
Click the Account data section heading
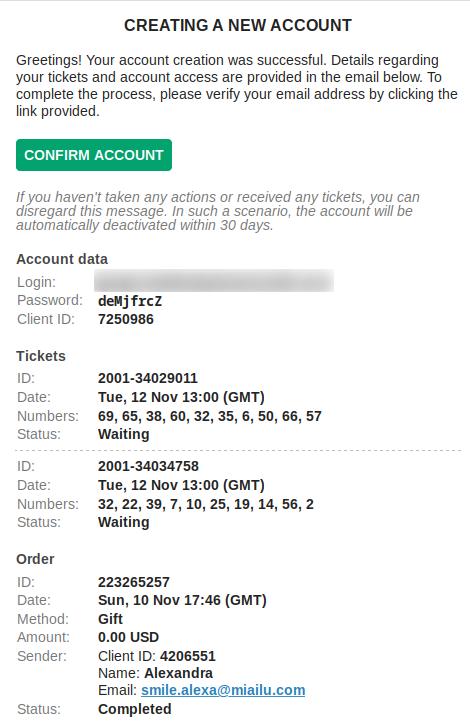click(62, 259)
